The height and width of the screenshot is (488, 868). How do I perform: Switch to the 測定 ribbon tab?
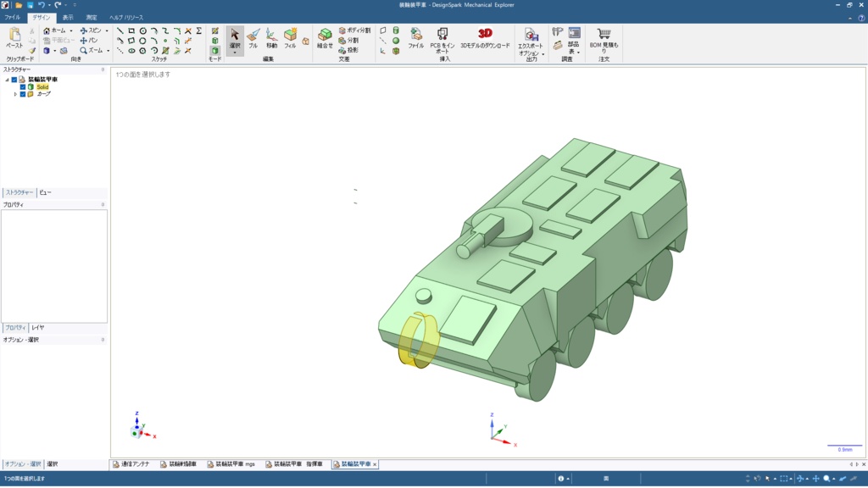[92, 18]
